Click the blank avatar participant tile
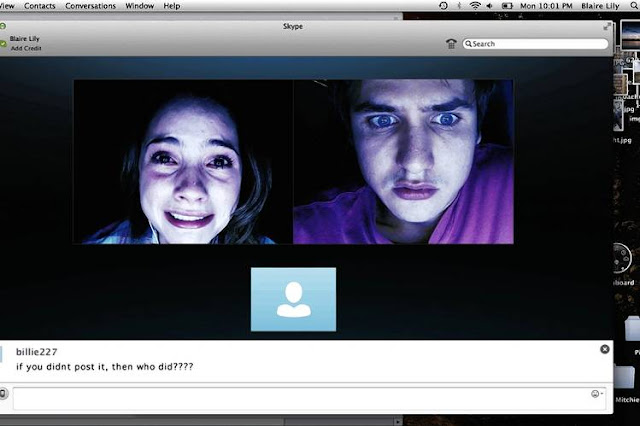The image size is (640, 426). [293, 300]
